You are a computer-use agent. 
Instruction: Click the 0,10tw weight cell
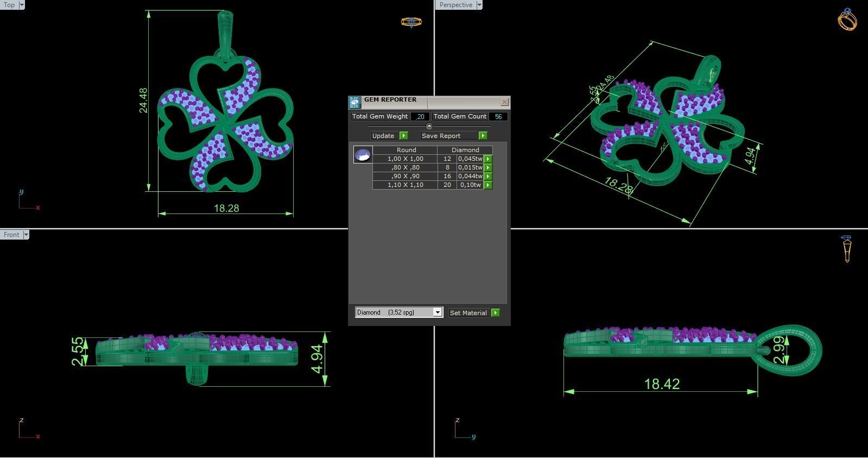click(x=470, y=185)
